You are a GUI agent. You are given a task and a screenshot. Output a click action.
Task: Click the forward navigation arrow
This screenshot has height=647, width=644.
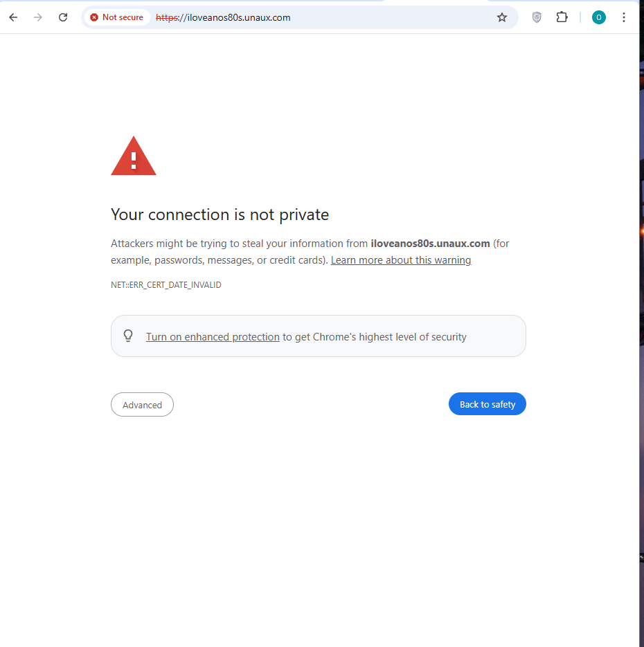38,17
